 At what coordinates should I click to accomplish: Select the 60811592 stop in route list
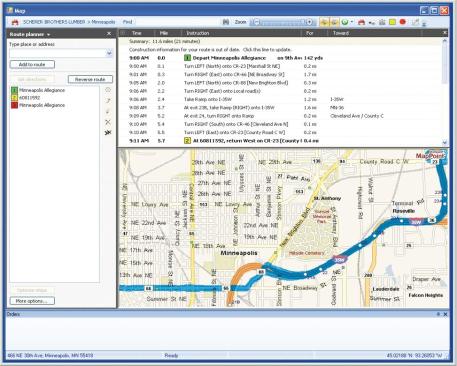point(29,98)
